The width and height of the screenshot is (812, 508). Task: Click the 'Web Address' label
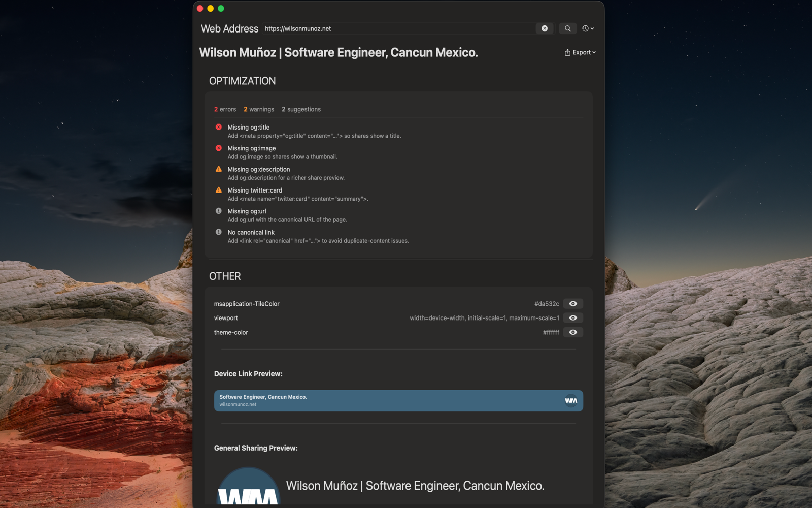(x=229, y=29)
